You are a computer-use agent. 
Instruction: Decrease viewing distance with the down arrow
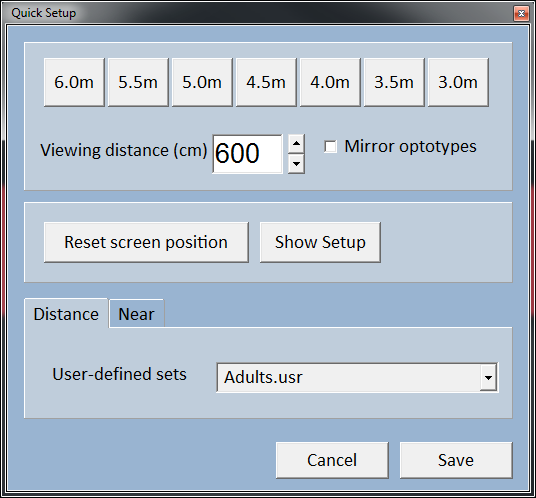click(x=296, y=164)
